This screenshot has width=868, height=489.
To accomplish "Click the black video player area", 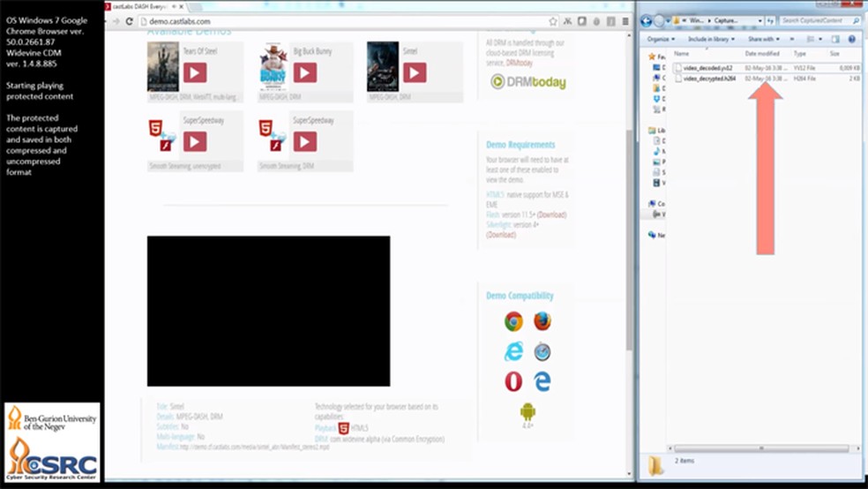I will 268,312.
